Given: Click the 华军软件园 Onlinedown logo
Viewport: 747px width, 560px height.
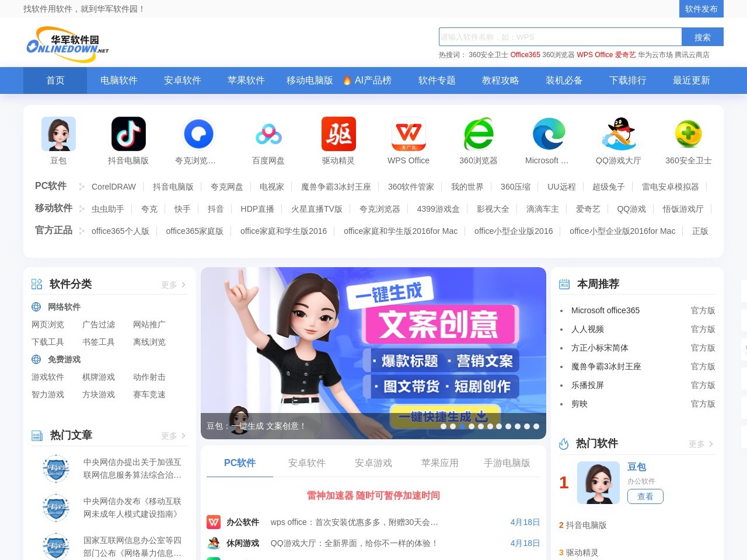Looking at the screenshot, I should (x=68, y=44).
